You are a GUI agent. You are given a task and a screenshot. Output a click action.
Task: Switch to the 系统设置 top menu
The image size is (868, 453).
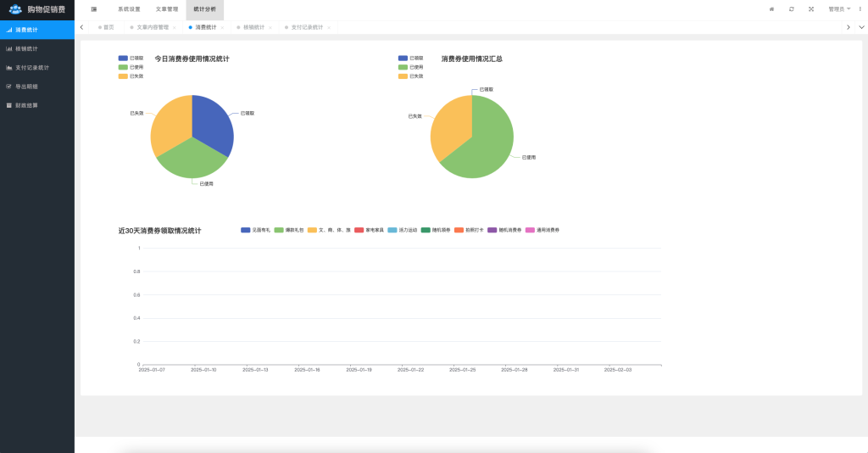pos(129,9)
